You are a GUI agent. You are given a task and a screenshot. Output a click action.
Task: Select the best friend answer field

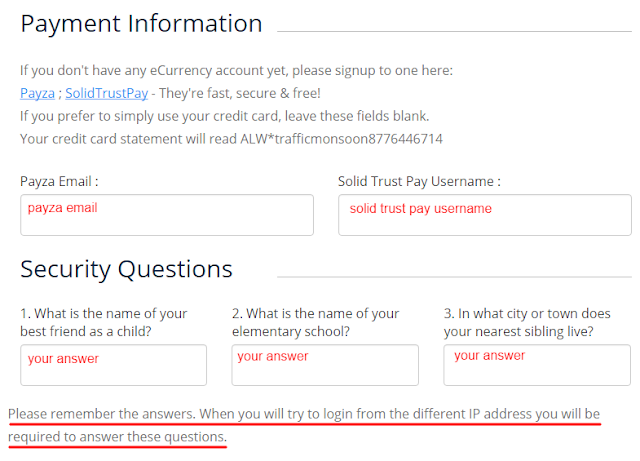coord(113,365)
